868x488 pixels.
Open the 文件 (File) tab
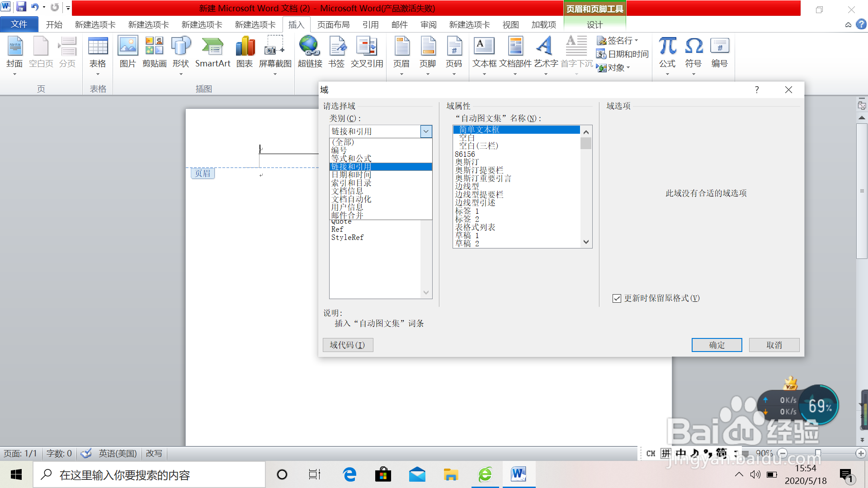point(19,24)
